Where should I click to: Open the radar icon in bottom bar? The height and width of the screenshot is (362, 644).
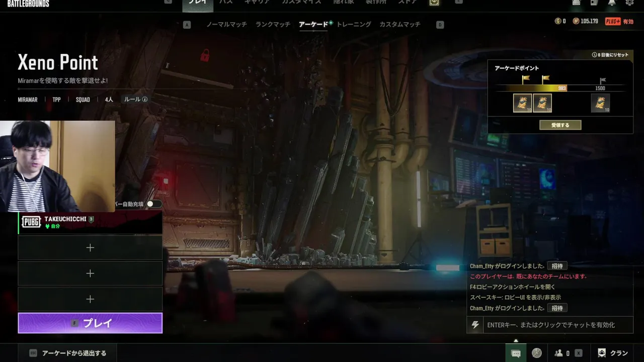(x=537, y=353)
